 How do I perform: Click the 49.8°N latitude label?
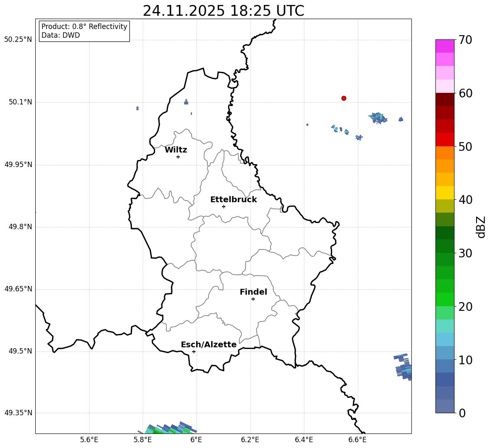tap(20, 227)
